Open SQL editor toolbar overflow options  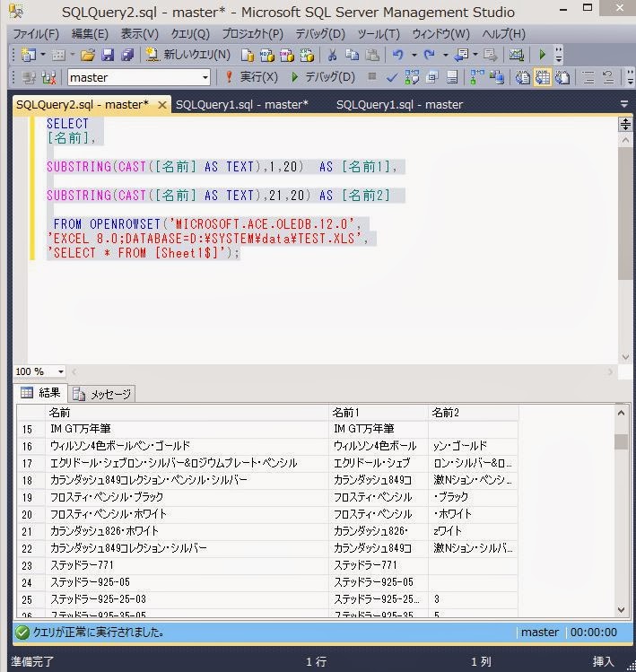click(x=630, y=77)
